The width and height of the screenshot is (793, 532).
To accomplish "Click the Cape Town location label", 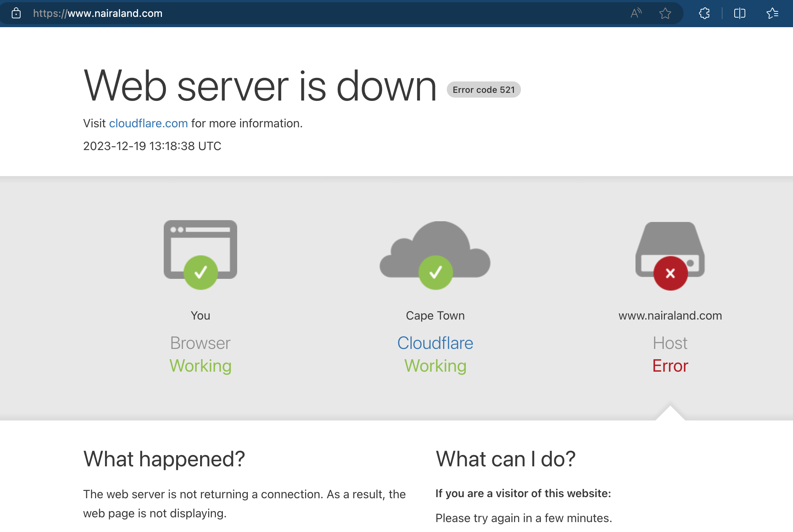I will click(435, 316).
